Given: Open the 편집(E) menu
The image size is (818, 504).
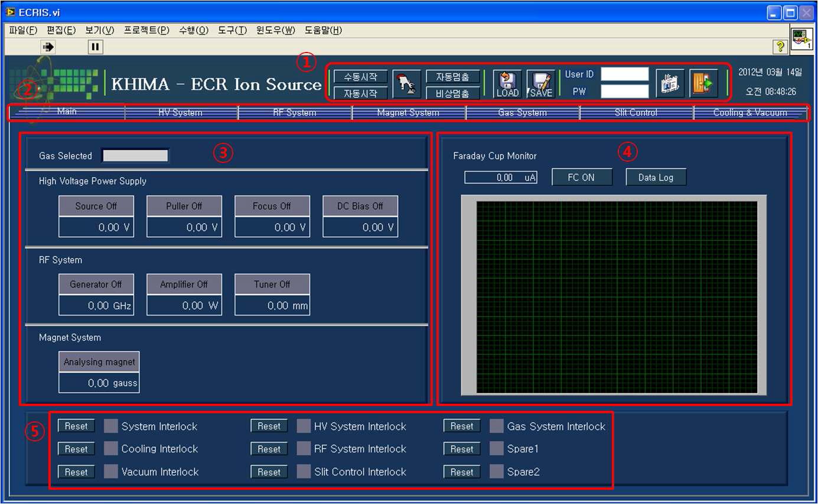Looking at the screenshot, I should pos(61,30).
